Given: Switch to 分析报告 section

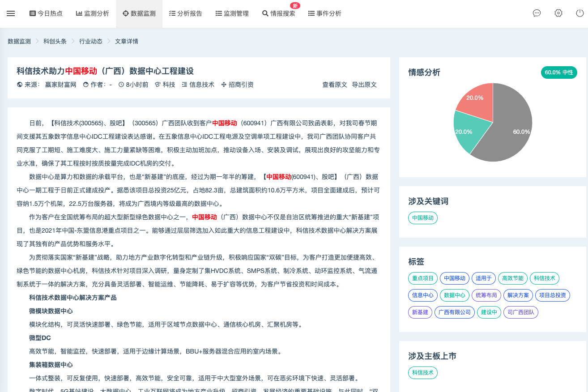Looking at the screenshot, I should (185, 13).
